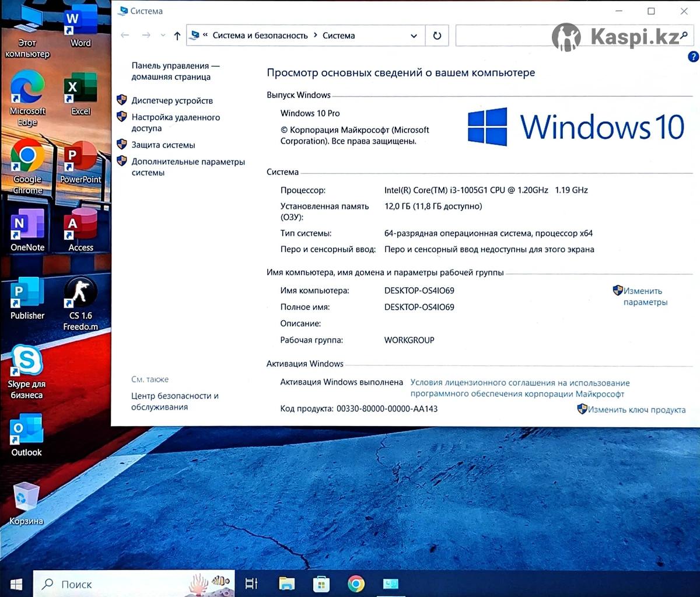Open Настройка удаленного доступа
The image size is (700, 597).
pyautogui.click(x=176, y=123)
